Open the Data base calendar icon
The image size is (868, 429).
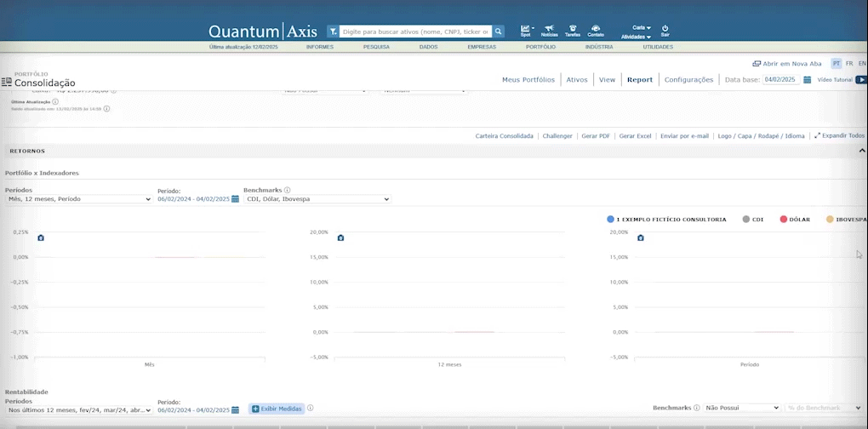(x=808, y=79)
